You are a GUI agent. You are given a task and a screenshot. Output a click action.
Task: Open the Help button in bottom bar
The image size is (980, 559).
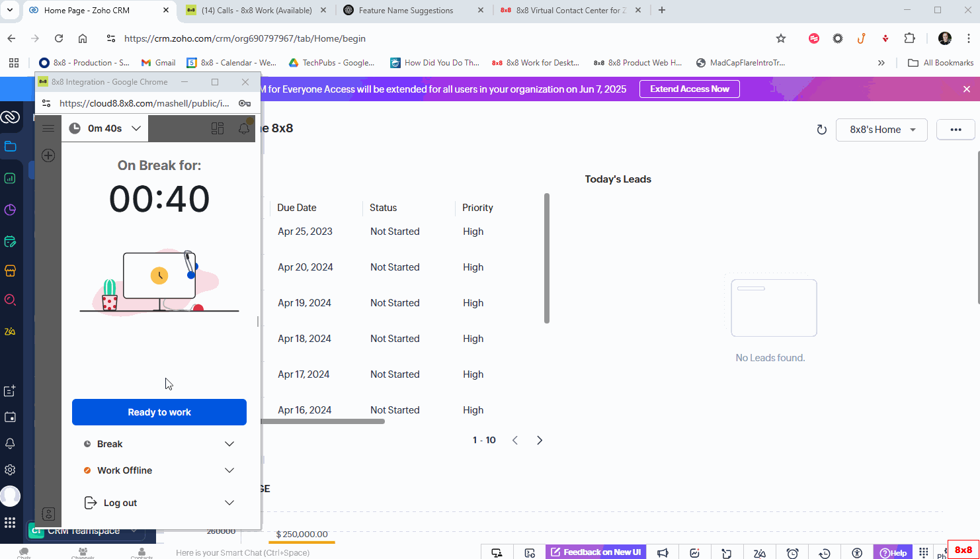coord(893,552)
